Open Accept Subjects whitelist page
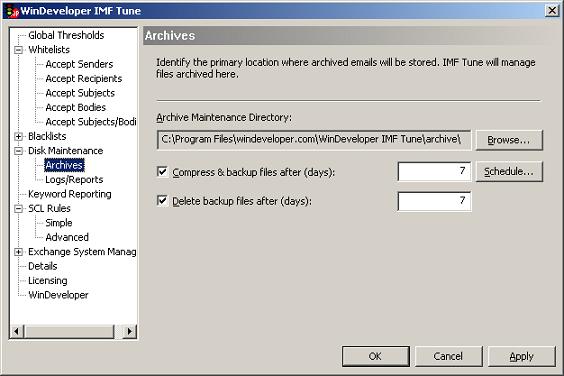 pos(80,93)
